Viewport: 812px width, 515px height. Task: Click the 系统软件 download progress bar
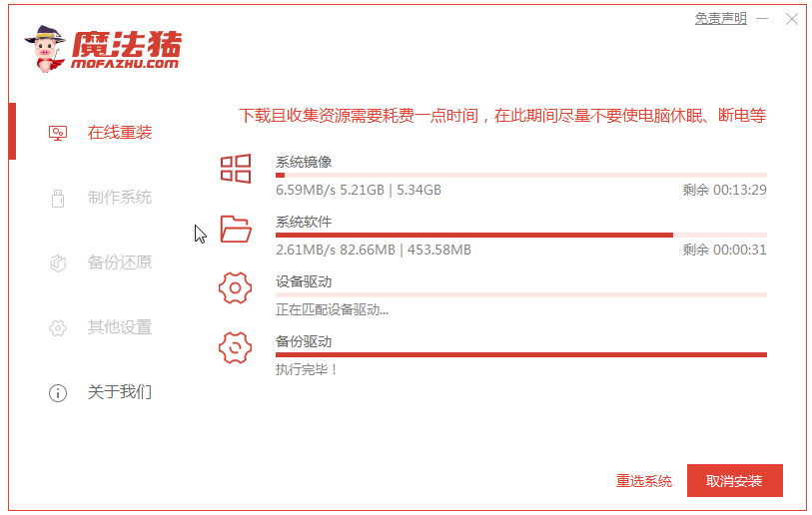pyautogui.click(x=521, y=235)
